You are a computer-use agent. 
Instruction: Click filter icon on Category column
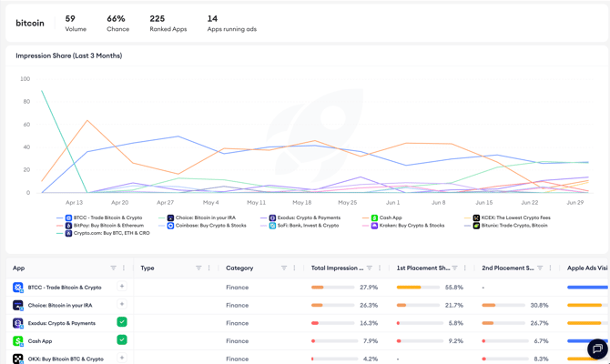pyautogui.click(x=284, y=268)
